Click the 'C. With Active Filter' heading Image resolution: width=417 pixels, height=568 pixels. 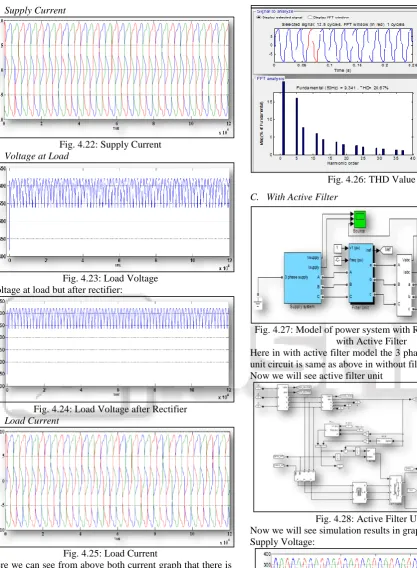click(x=294, y=197)
